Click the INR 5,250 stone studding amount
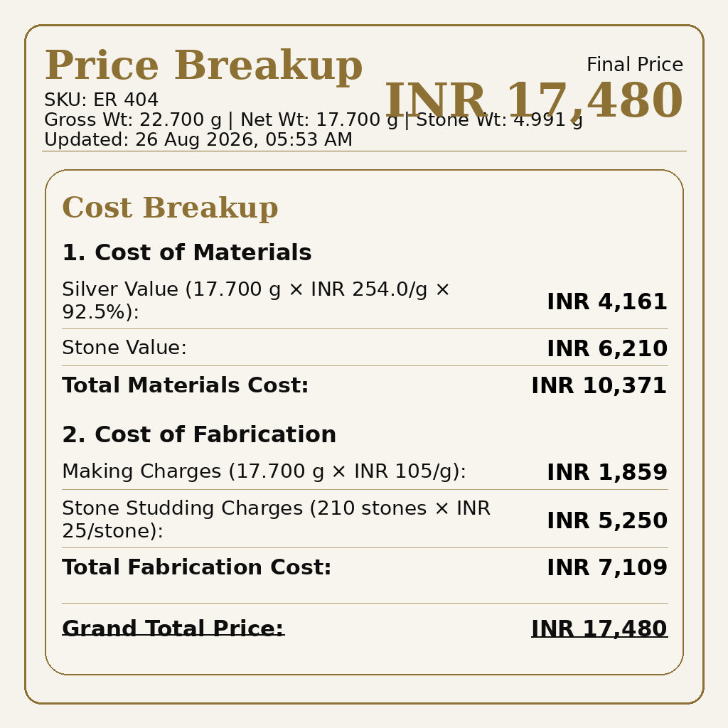This screenshot has height=728, width=728. [607, 520]
